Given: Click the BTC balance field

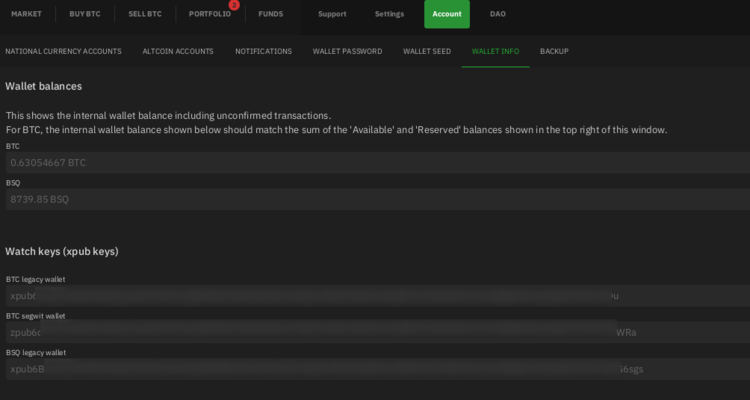Looking at the screenshot, I should click(x=375, y=162).
